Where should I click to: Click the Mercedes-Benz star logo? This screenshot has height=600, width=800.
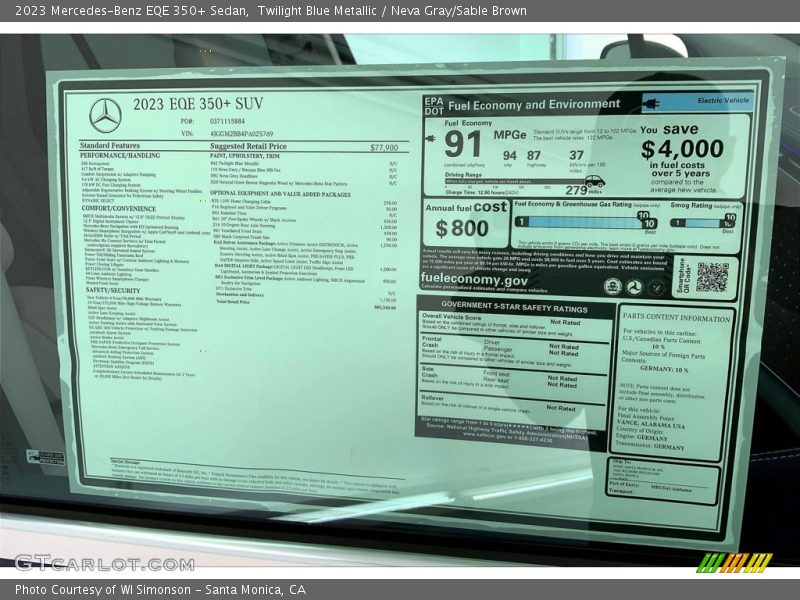(105, 115)
